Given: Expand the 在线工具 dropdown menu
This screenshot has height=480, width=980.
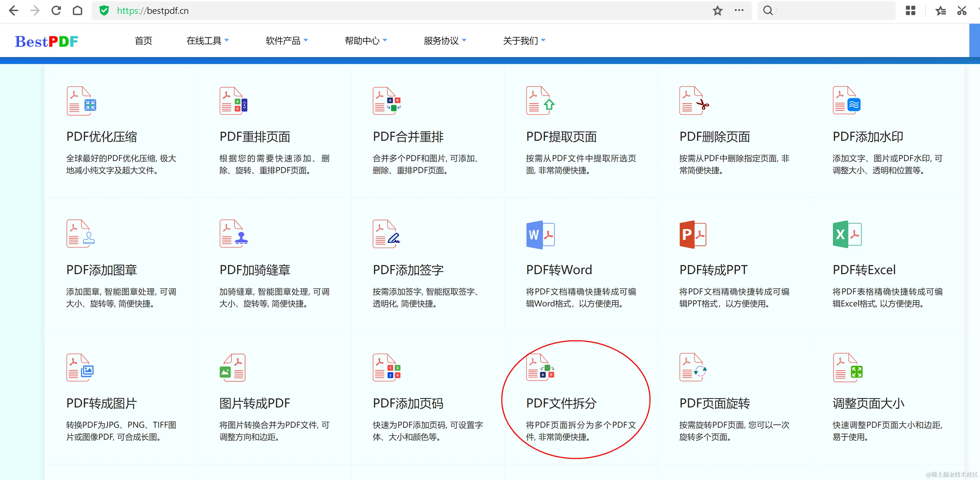Looking at the screenshot, I should [x=207, y=41].
